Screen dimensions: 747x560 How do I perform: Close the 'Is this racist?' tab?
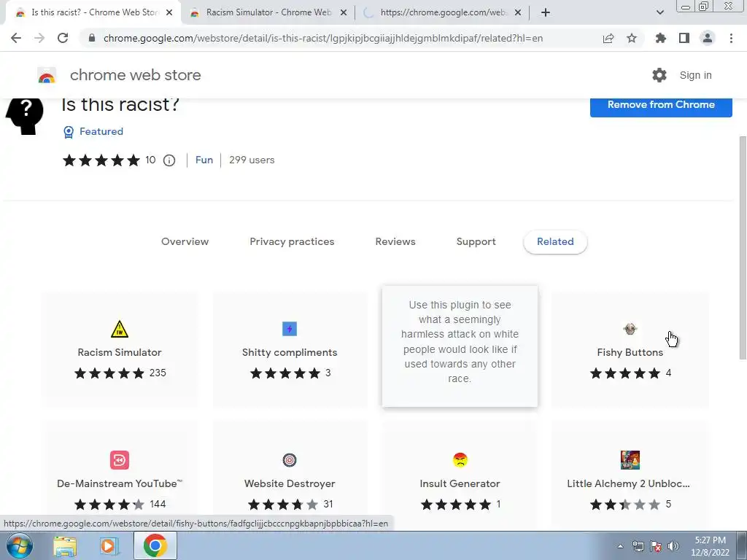169,12
